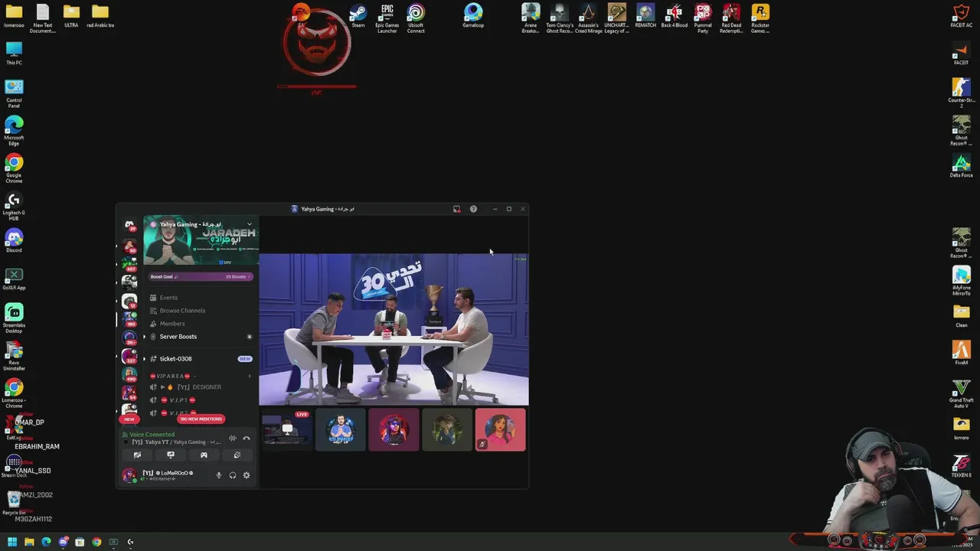Open server icon with 227 badge

pyautogui.click(x=129, y=355)
